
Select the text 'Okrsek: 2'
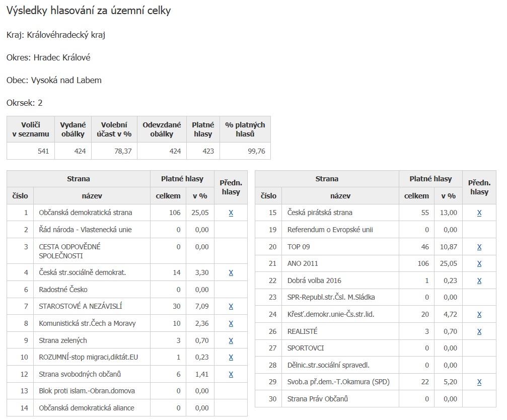point(25,103)
